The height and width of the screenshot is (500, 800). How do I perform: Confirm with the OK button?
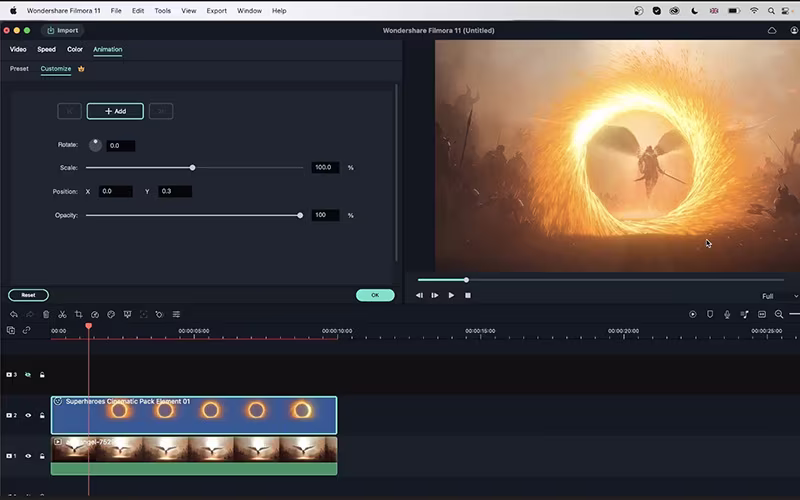[375, 295]
